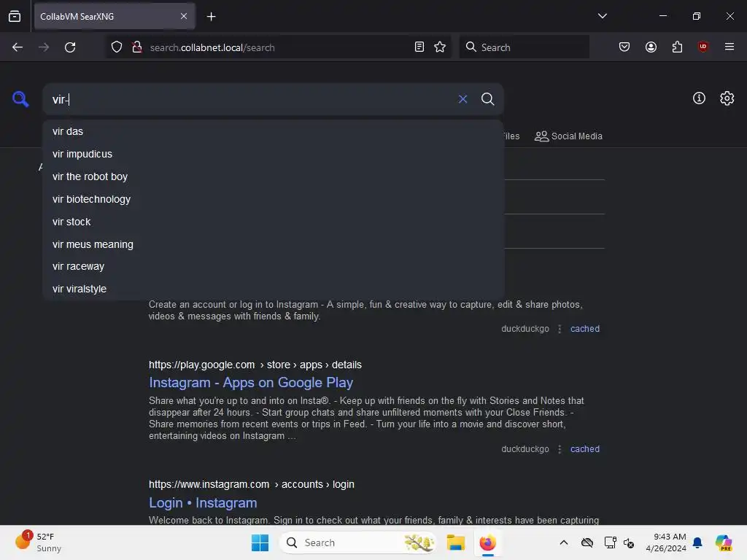Open the network display tray icon
Viewport: 747px width, 560px height.
tap(611, 542)
